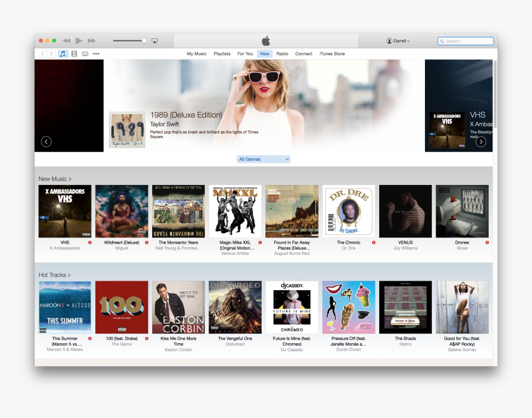Open the more media types ellipsis
The image size is (532, 418).
click(x=97, y=54)
